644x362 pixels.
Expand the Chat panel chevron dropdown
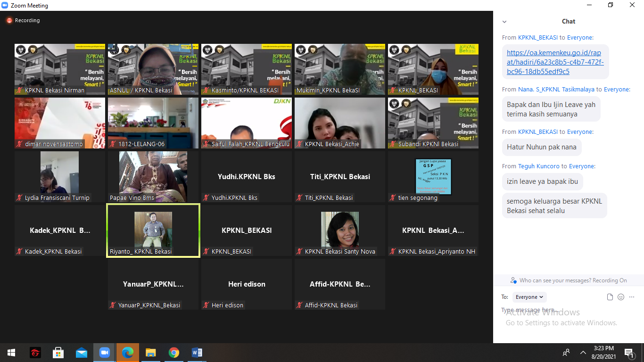[x=504, y=22]
